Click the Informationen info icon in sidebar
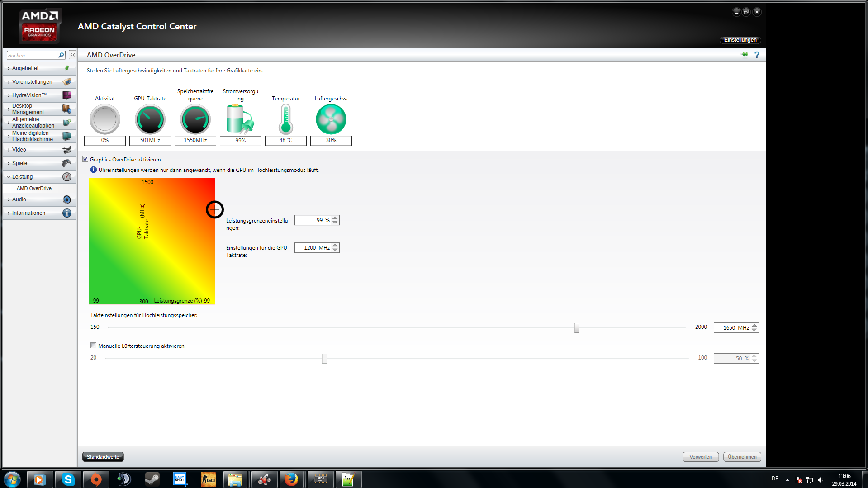The width and height of the screenshot is (868, 488). 67,213
